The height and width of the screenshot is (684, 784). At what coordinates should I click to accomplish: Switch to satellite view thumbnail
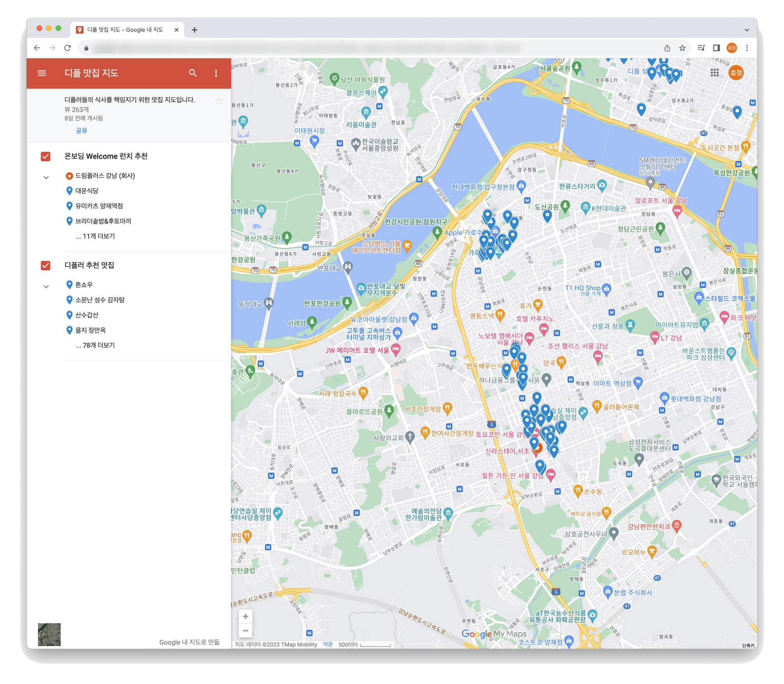pyautogui.click(x=49, y=634)
